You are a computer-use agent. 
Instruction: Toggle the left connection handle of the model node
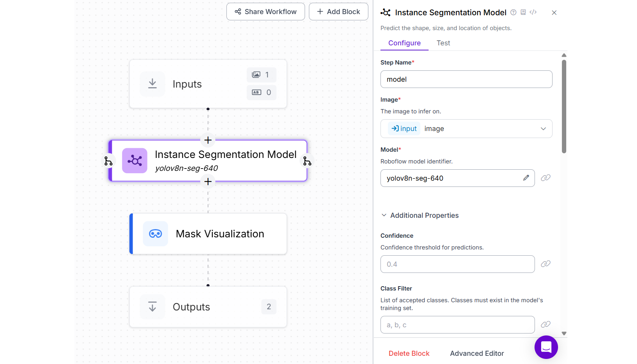coord(108,161)
